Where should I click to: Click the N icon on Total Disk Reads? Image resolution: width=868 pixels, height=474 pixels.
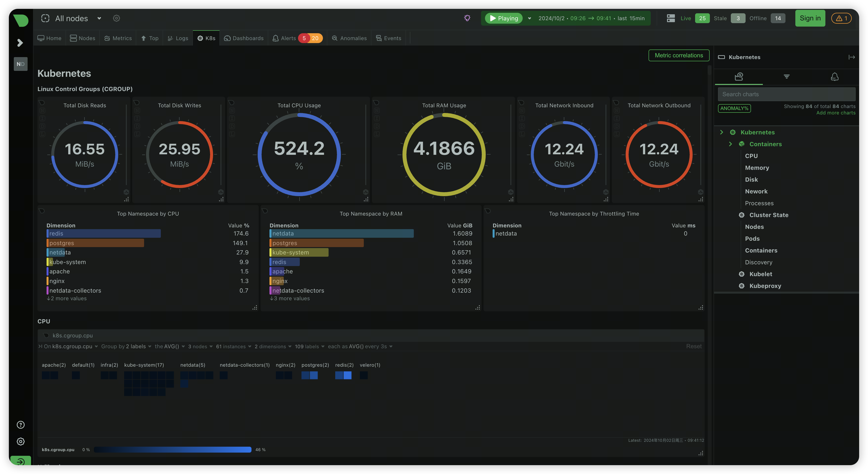point(42,111)
